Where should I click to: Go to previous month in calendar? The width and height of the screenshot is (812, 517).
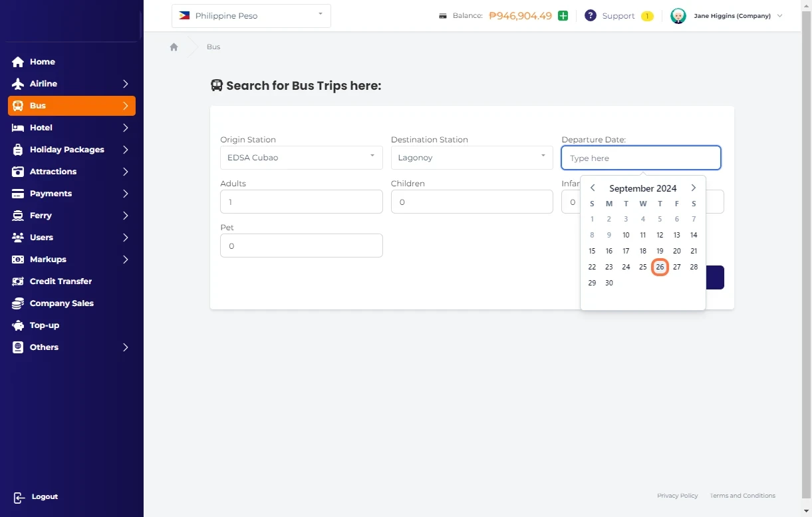pyautogui.click(x=593, y=188)
